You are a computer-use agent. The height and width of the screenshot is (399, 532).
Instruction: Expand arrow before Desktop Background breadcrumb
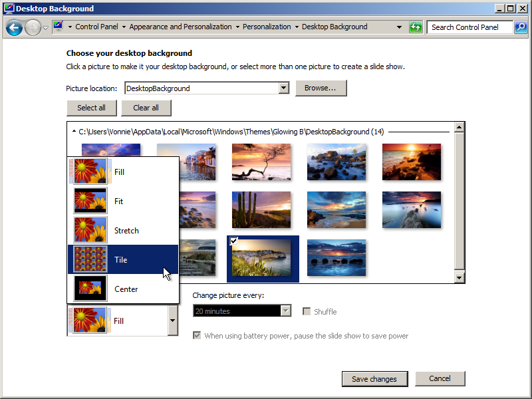point(297,27)
